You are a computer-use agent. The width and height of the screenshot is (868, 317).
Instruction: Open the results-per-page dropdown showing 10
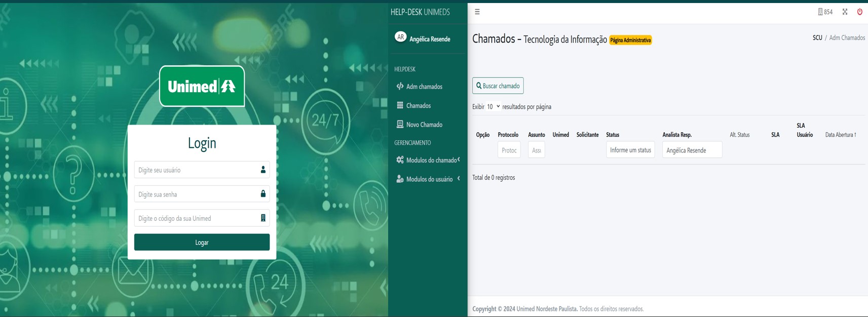coord(493,106)
